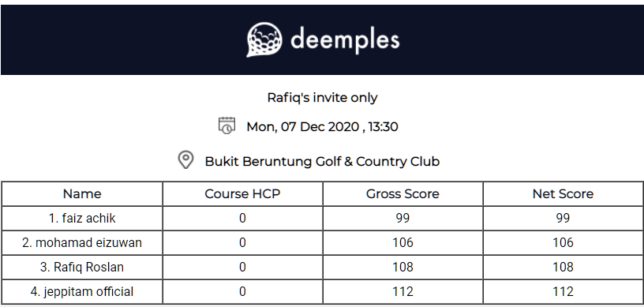644x307 pixels.
Task: Click Course HCP value for faiz achik
Action: click(x=242, y=219)
